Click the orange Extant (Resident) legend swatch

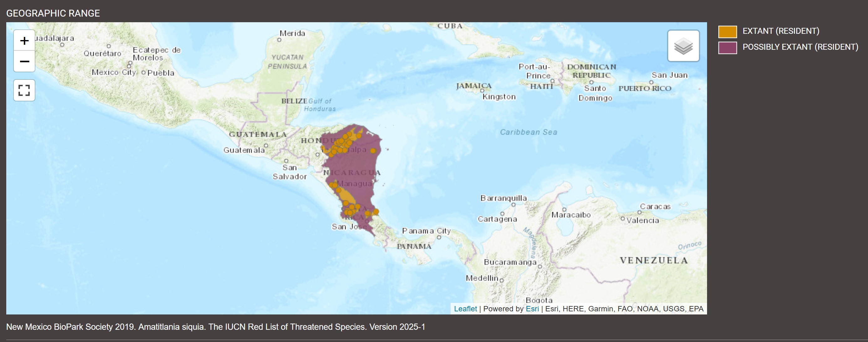click(x=727, y=32)
